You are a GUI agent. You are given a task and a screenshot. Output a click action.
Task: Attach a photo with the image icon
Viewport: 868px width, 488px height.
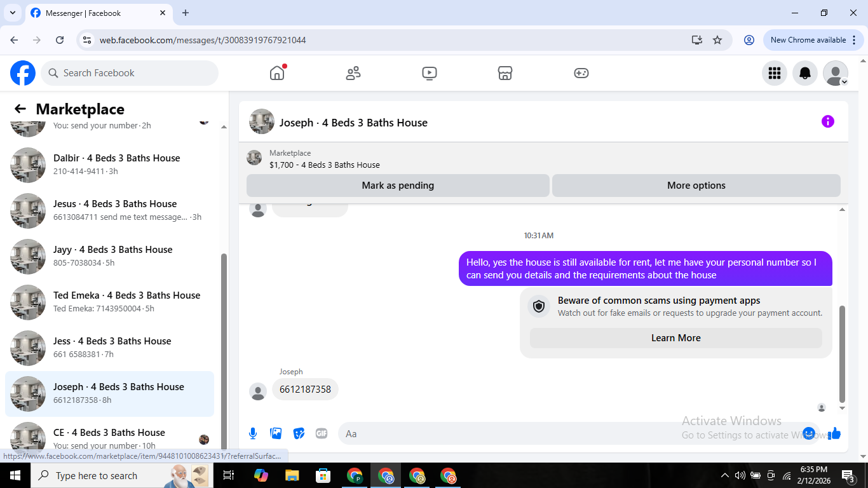(x=276, y=433)
